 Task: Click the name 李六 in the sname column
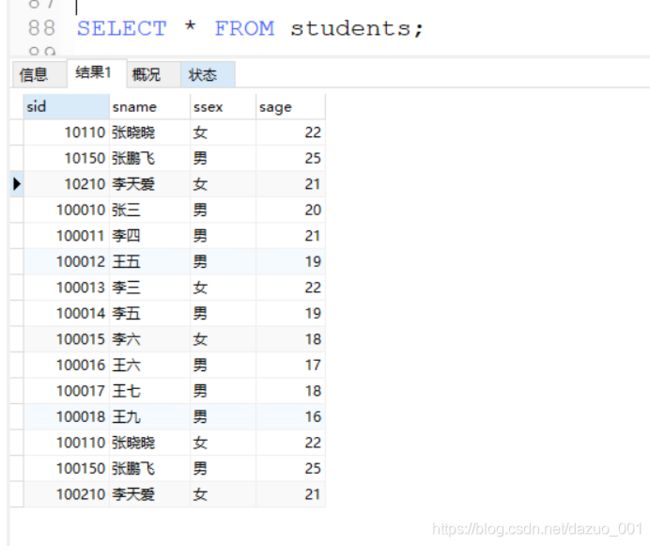126,339
